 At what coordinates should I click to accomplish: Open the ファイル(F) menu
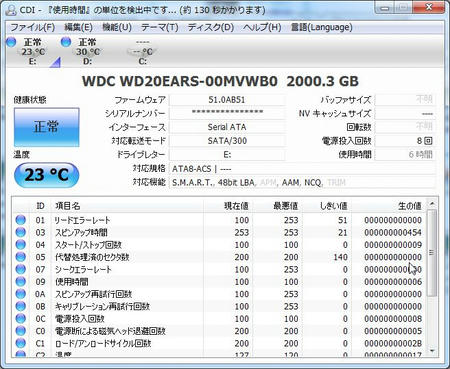coord(32,27)
